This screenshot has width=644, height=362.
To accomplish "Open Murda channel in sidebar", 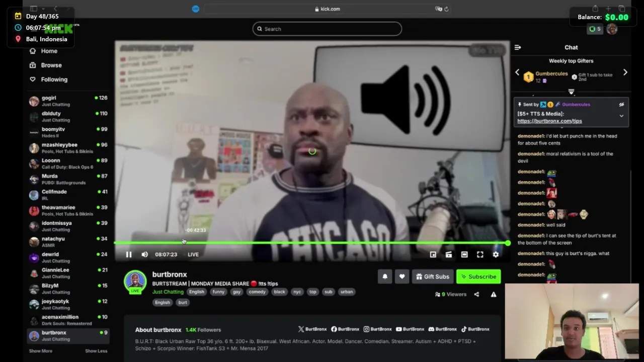I will point(68,179).
